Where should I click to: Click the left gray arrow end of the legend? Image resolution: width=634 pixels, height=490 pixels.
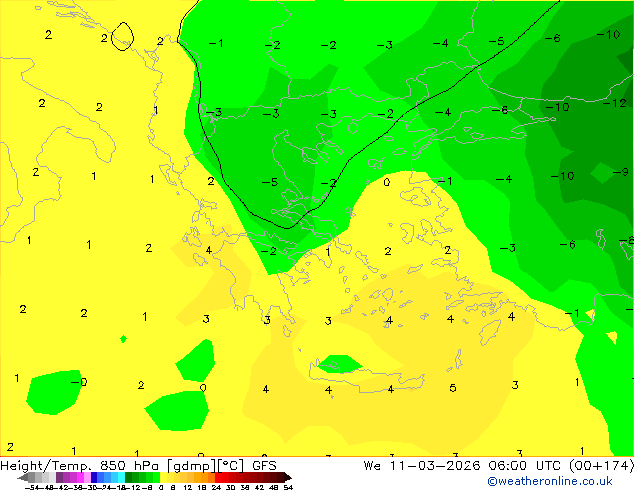click(x=23, y=477)
